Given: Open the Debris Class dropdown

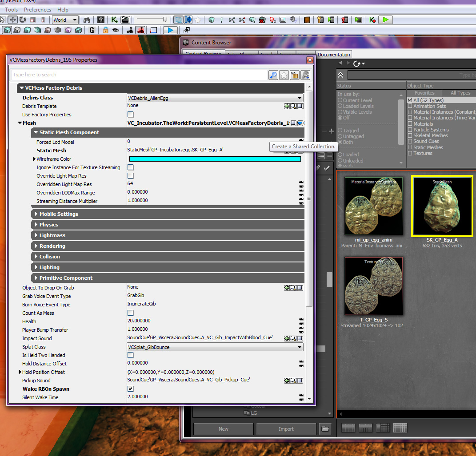Looking at the screenshot, I should (x=300, y=98).
